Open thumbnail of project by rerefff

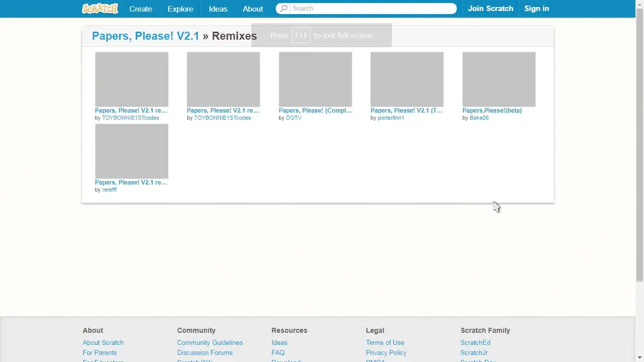click(x=131, y=151)
